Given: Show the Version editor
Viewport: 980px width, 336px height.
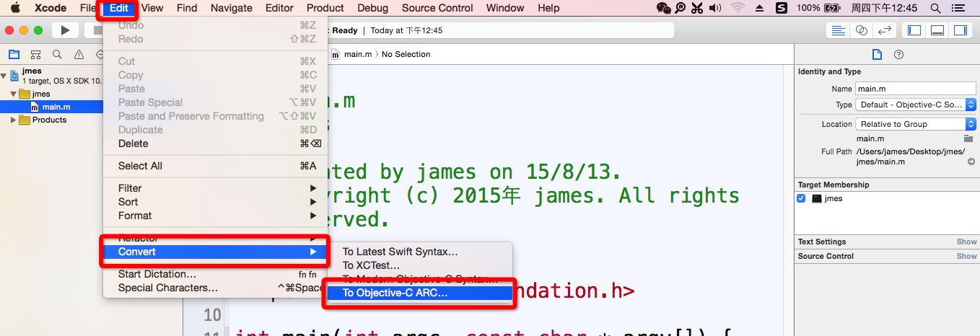Looking at the screenshot, I should [x=884, y=30].
